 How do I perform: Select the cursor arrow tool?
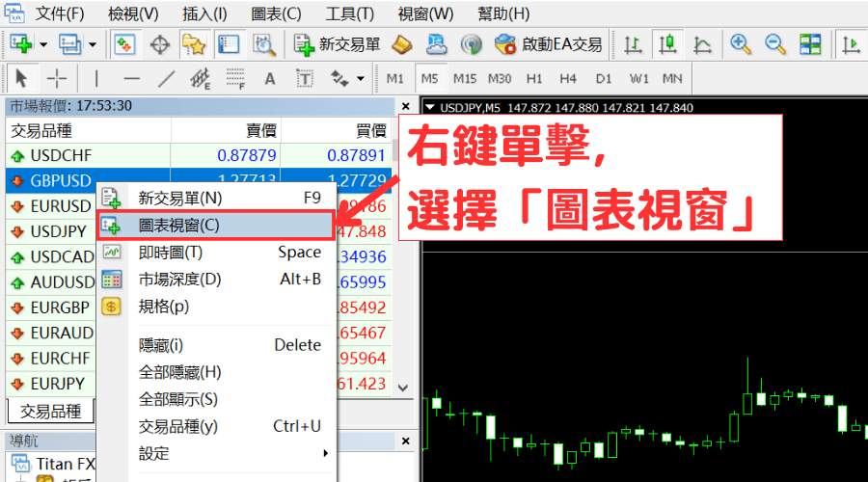[x=21, y=79]
